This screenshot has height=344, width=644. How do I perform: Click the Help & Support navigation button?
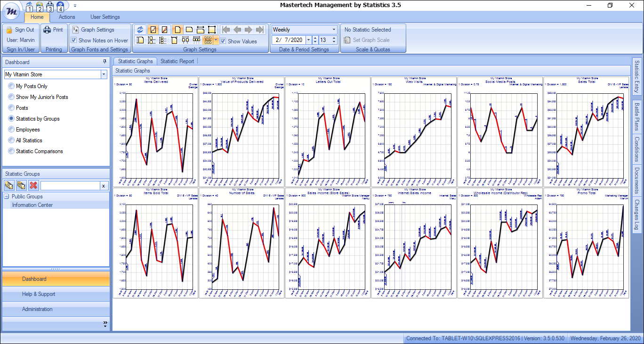coord(39,294)
